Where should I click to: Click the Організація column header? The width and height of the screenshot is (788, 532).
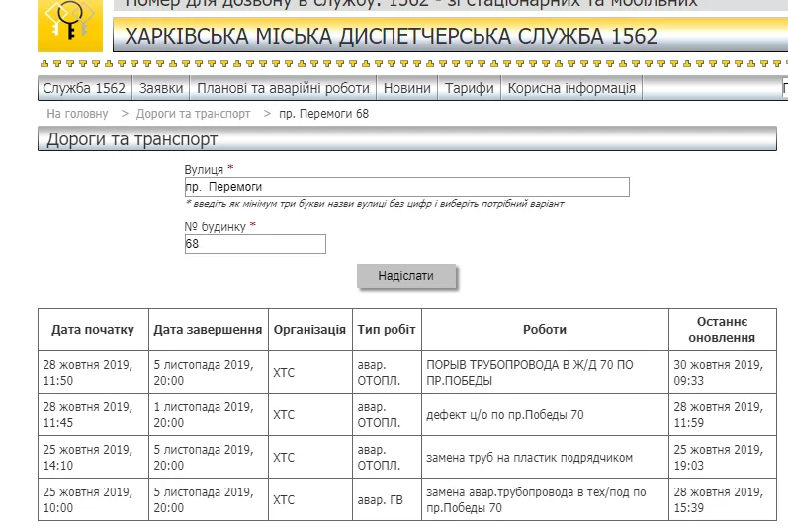[x=310, y=330]
